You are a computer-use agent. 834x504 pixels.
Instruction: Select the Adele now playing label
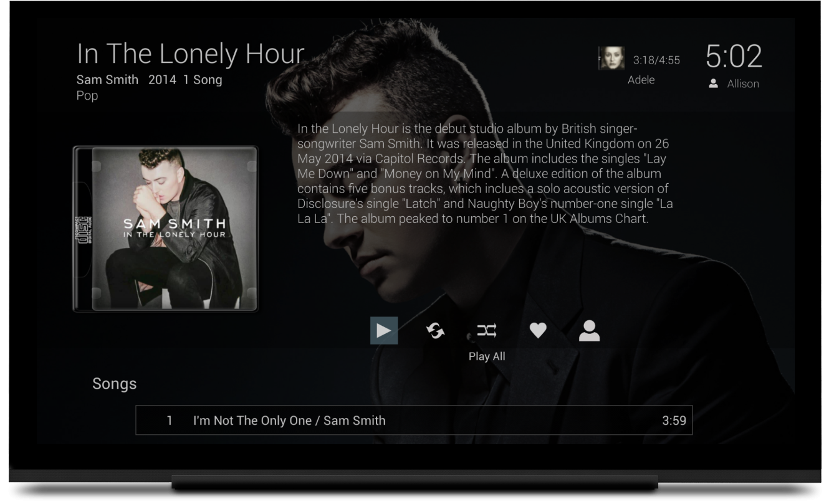pos(641,80)
